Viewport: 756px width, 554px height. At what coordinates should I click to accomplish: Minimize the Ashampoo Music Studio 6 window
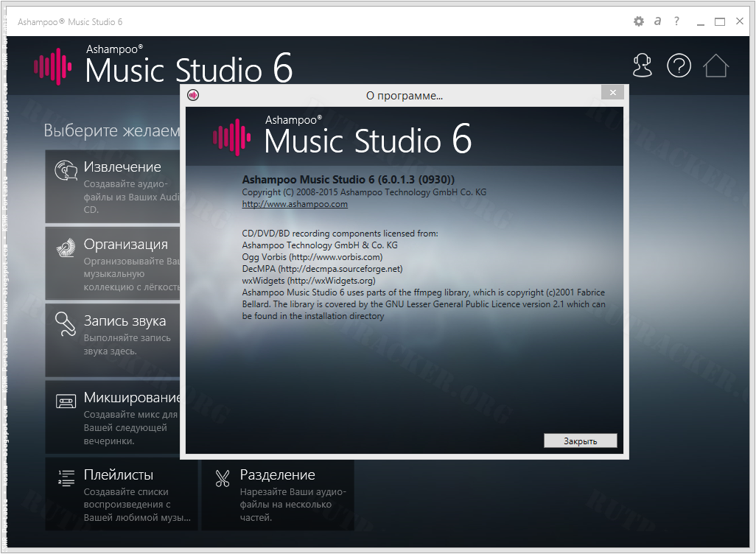[699, 21]
